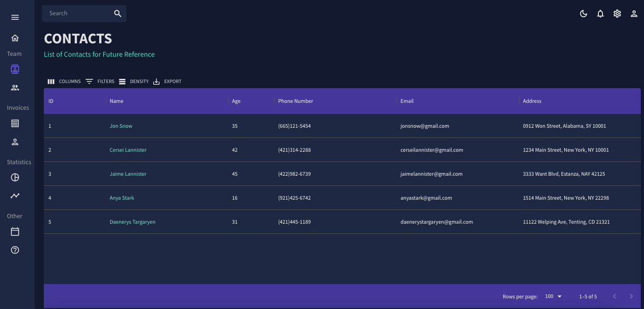The width and height of the screenshot is (644, 309).
Task: Click phone number (921)425-6742
Action: (x=294, y=198)
